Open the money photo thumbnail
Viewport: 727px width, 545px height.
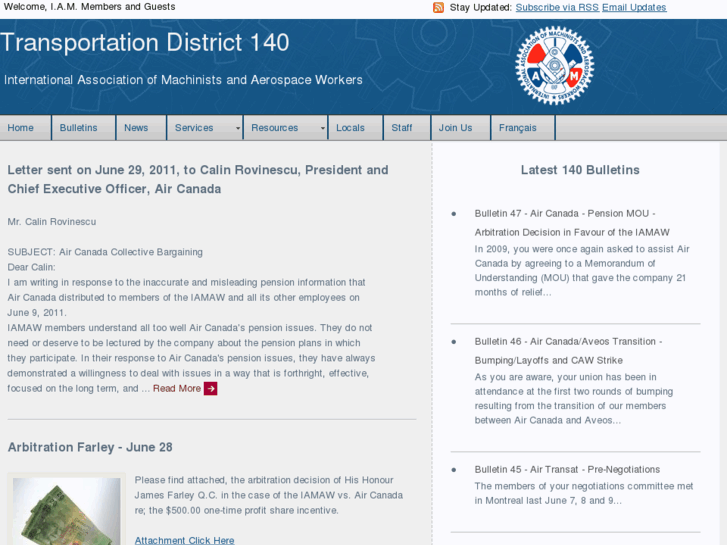point(66,510)
